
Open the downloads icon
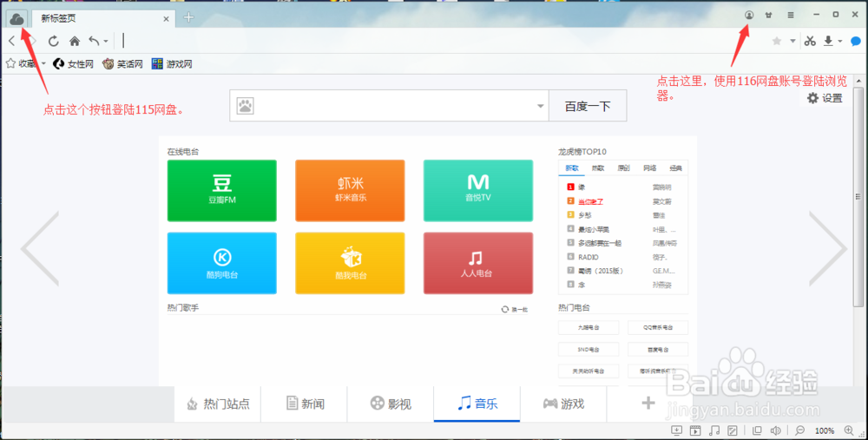(828, 41)
